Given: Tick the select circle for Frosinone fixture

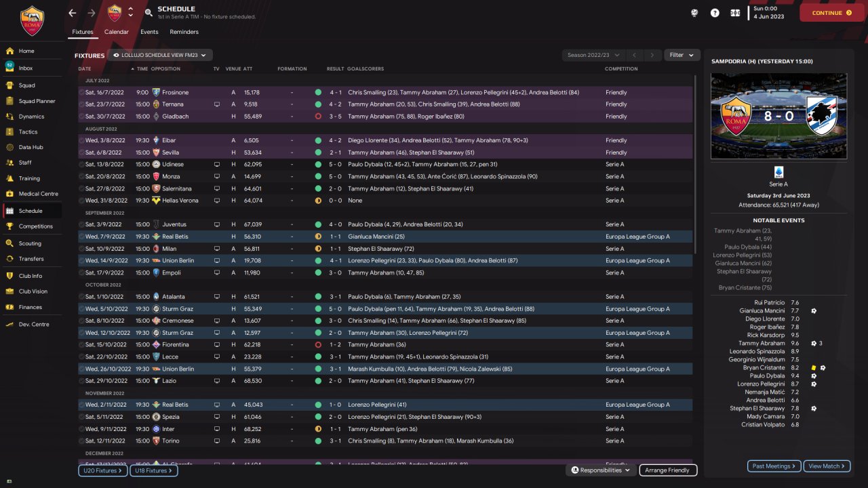Looking at the screenshot, I should (x=81, y=92).
